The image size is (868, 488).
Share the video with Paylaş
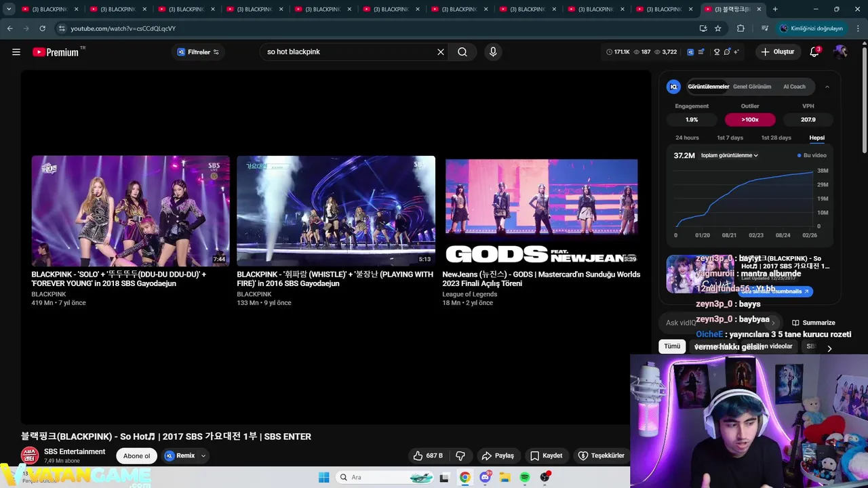(x=497, y=455)
